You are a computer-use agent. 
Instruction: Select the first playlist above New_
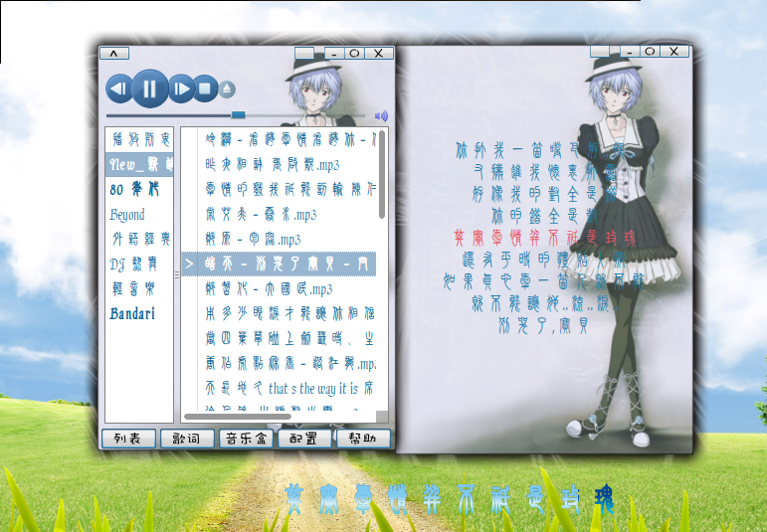[139, 139]
